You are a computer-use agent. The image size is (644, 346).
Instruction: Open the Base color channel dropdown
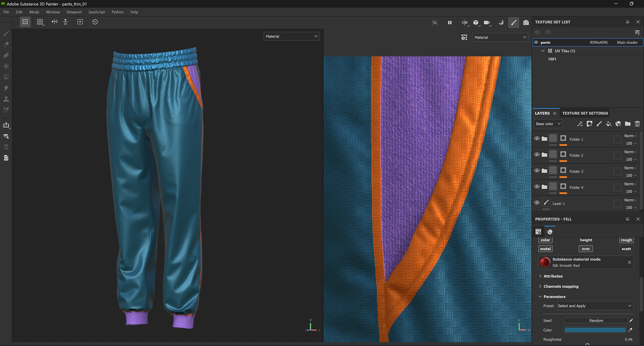[x=548, y=124]
